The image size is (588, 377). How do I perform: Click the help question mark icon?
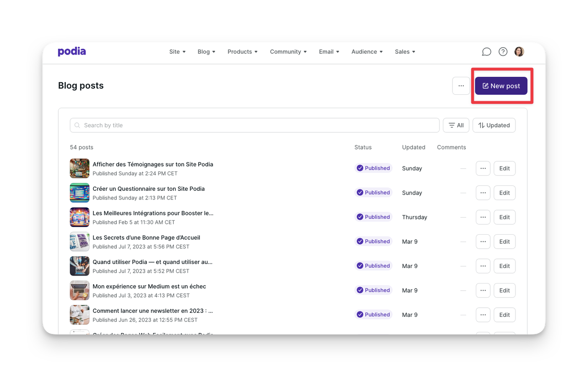(x=503, y=52)
